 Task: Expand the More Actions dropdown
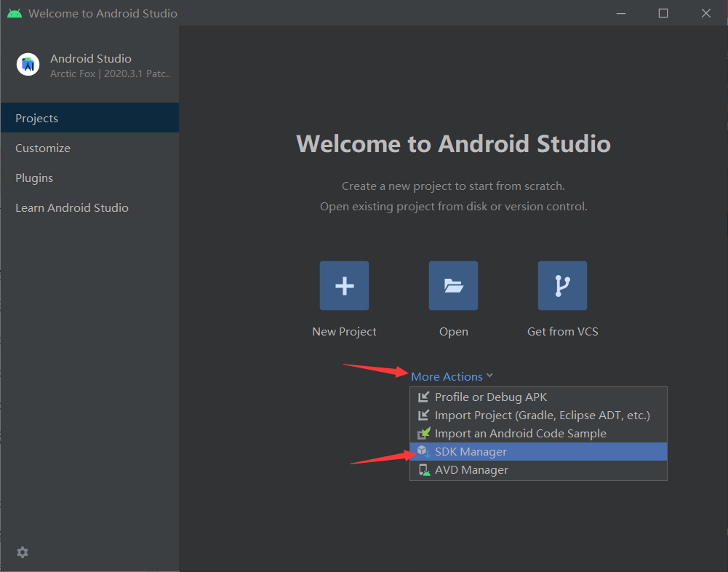click(446, 376)
